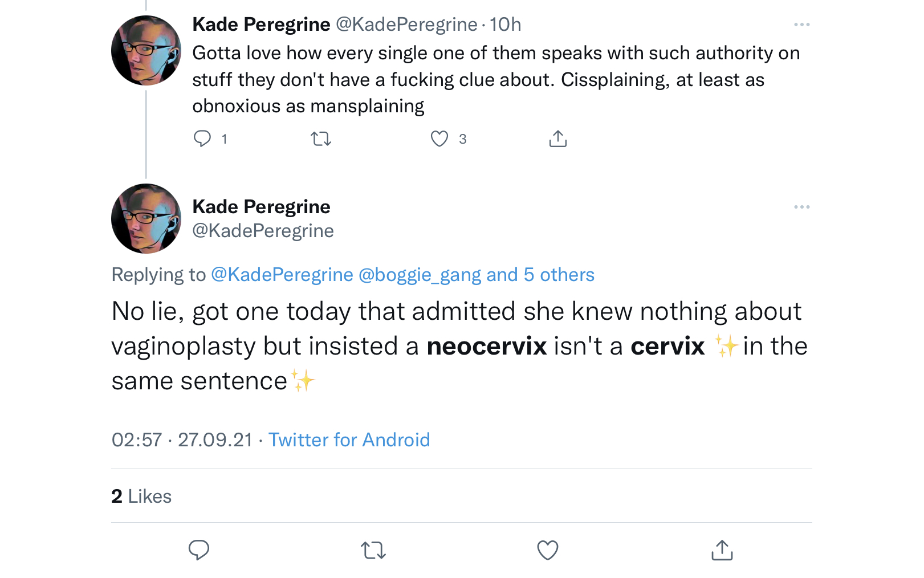
Task: Reply to the first tweet via comment icon
Action: [202, 139]
